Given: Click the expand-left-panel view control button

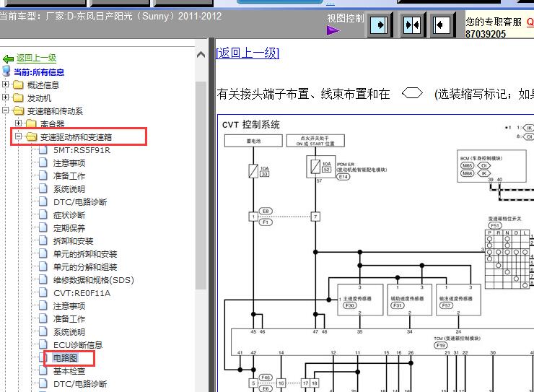Looking at the screenshot, I should pos(380,25).
